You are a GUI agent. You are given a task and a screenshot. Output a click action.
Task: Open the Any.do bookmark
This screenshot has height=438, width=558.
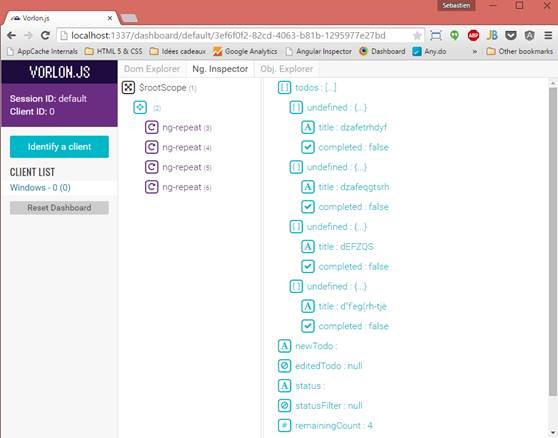point(429,52)
